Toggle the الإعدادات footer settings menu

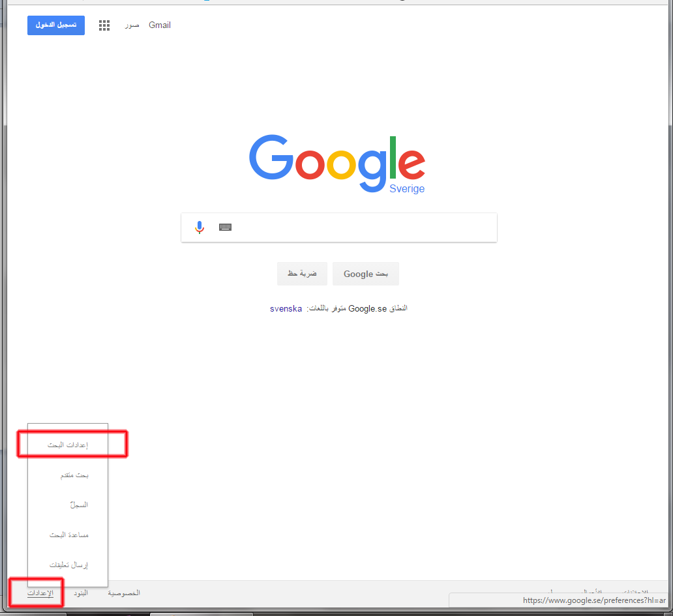[40, 593]
